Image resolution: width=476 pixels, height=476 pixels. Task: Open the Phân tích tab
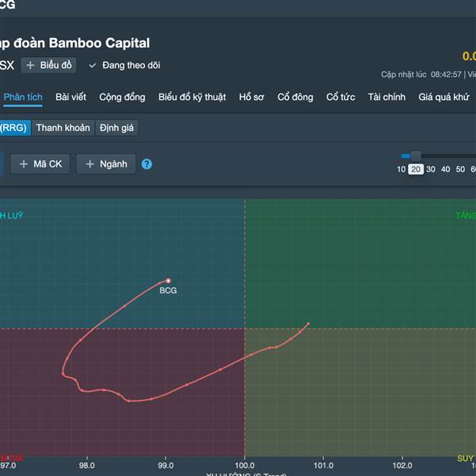pyautogui.click(x=23, y=97)
